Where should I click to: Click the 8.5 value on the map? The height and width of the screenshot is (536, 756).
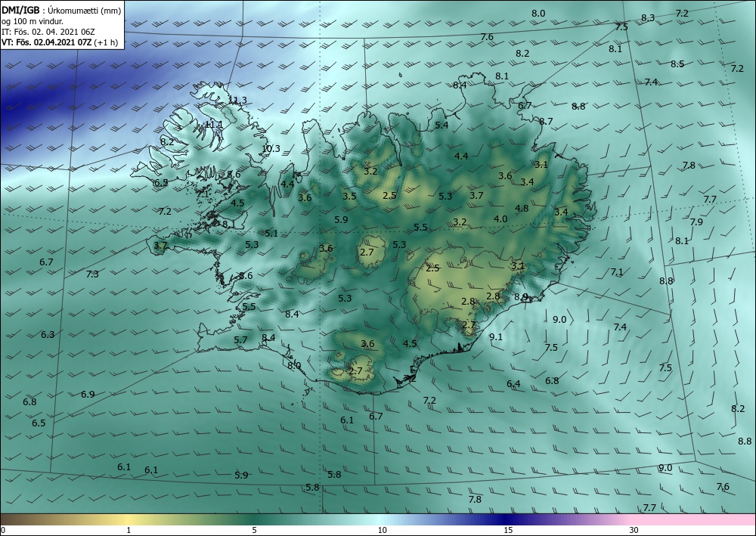point(677,64)
